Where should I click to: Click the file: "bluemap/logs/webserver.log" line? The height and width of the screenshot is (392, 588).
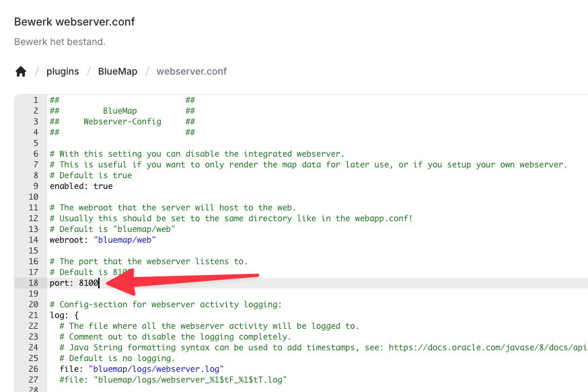141,369
